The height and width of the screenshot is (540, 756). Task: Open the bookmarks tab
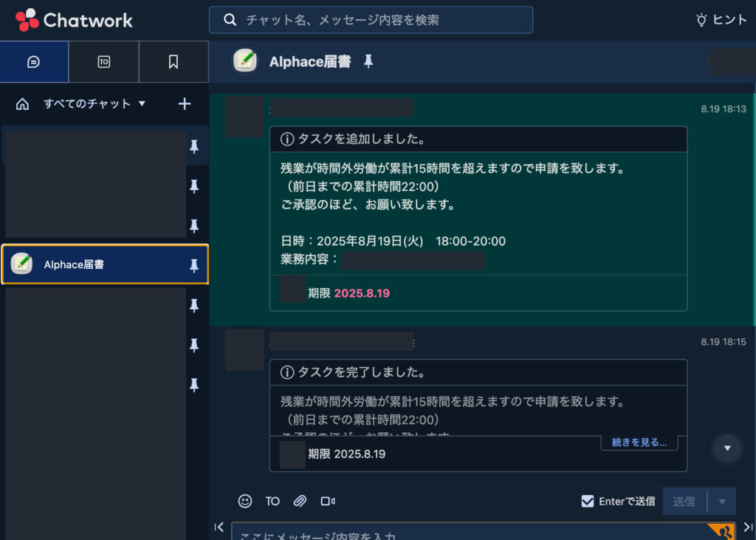click(173, 62)
